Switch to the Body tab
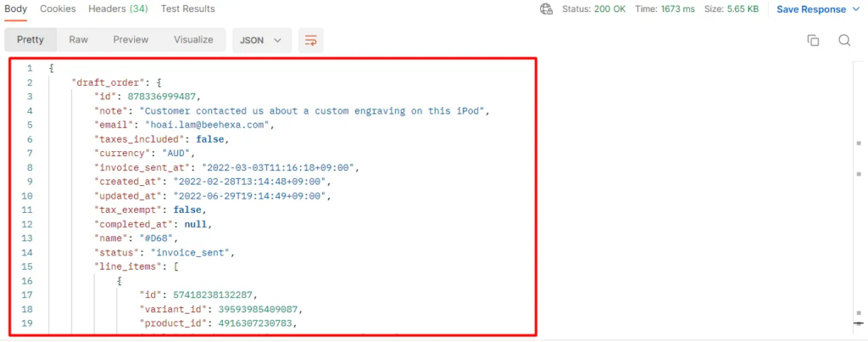Viewport: 868px width, 342px height. tap(16, 8)
